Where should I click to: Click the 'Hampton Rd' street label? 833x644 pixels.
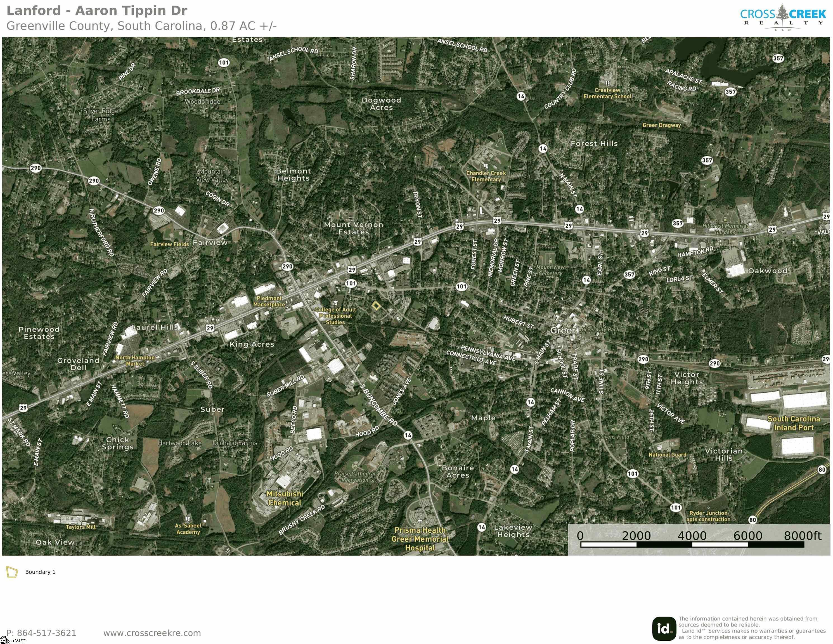pyautogui.click(x=695, y=252)
